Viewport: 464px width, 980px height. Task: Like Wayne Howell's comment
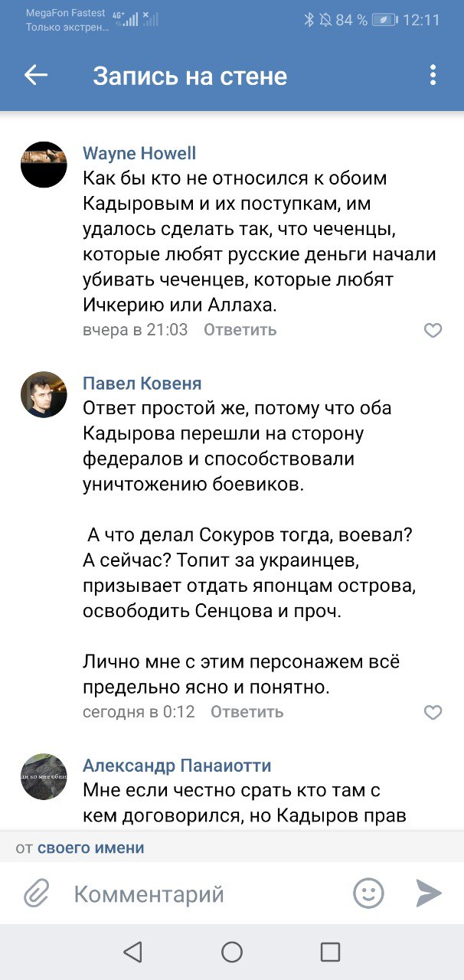coord(433,331)
